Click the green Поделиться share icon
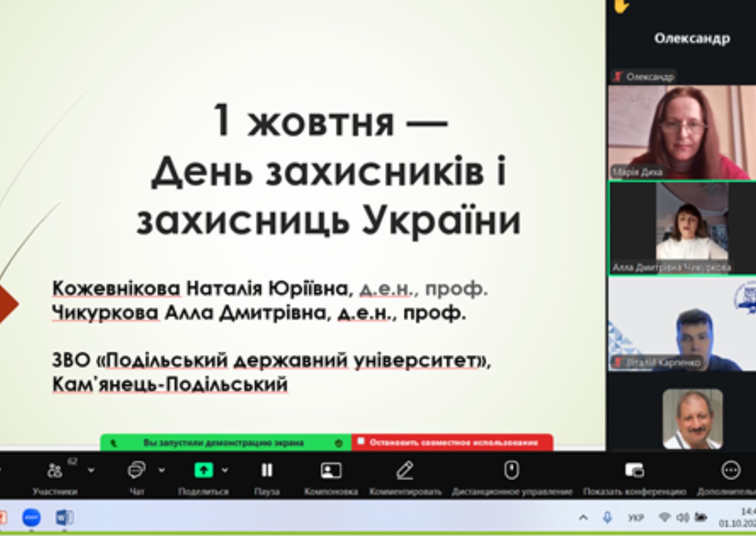 204,470
